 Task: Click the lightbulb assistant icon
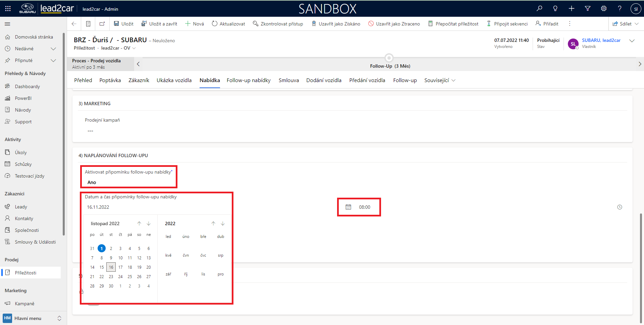(x=555, y=9)
